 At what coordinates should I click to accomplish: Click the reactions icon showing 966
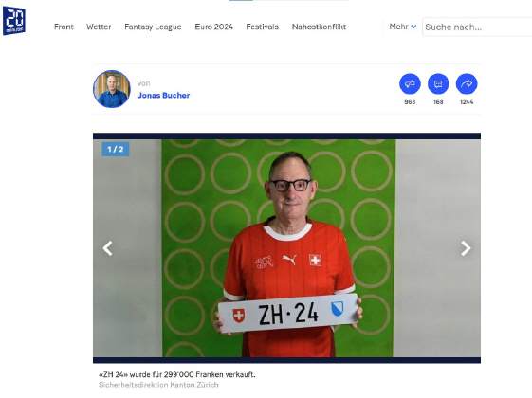point(410,83)
